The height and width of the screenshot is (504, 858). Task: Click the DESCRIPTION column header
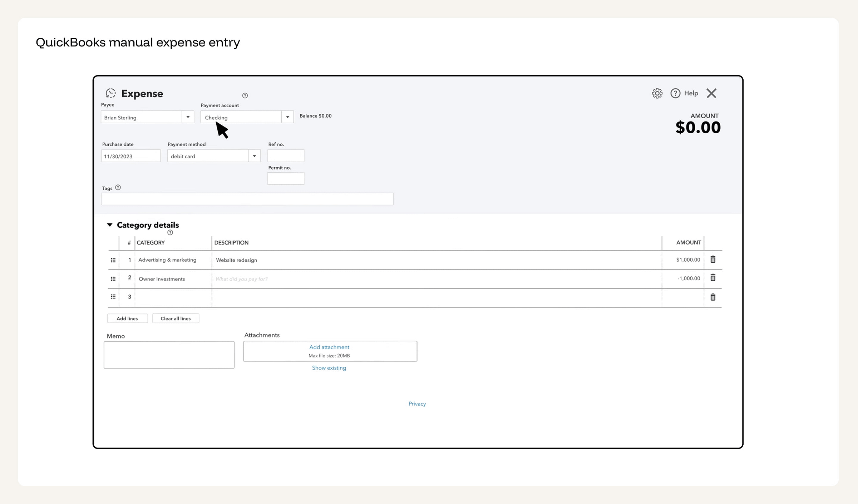(x=231, y=243)
